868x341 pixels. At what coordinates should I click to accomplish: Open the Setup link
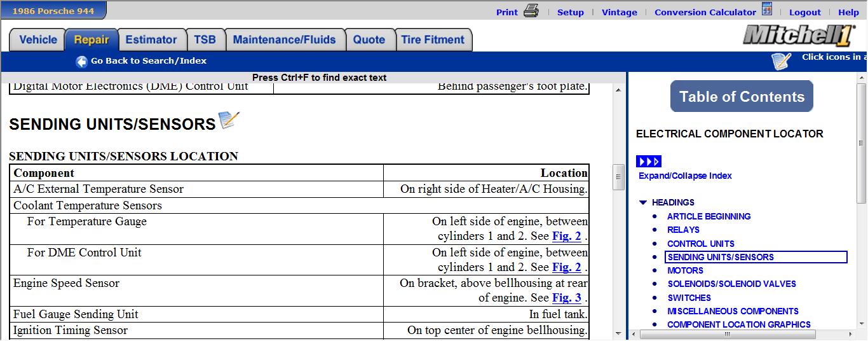(x=570, y=12)
